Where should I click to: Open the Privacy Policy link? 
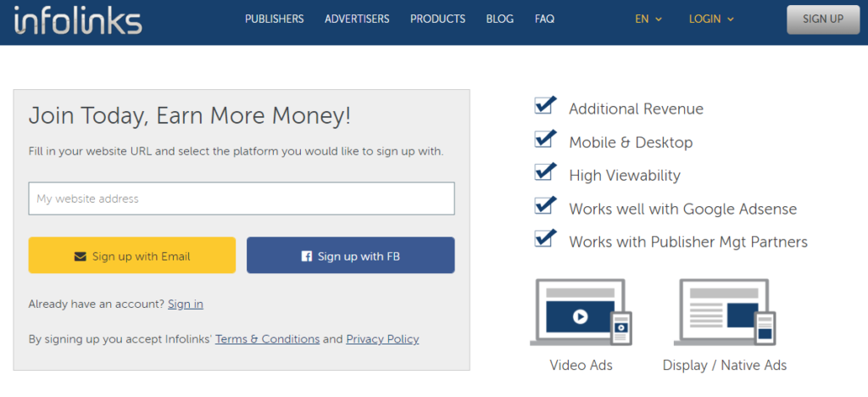382,338
